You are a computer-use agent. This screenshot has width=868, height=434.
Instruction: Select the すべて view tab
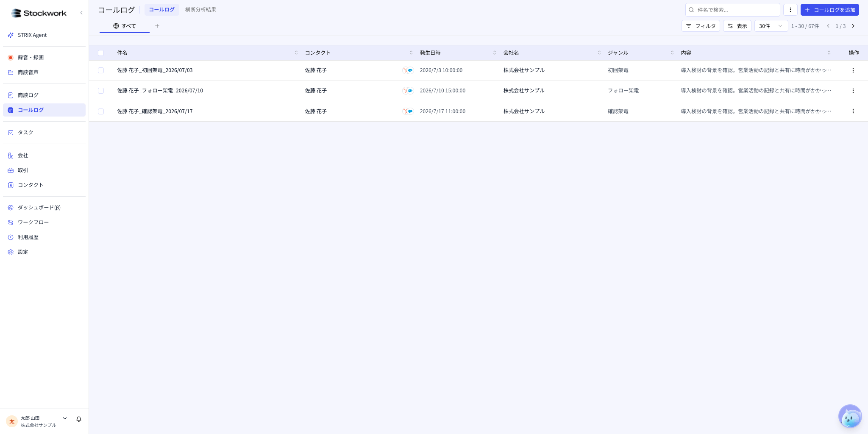coord(125,26)
